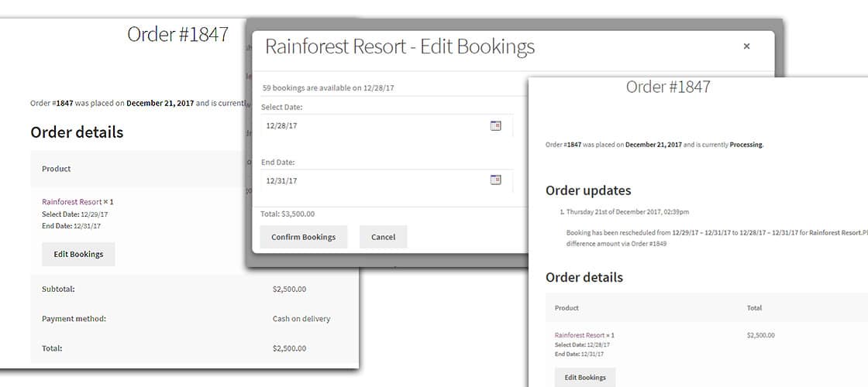The width and height of the screenshot is (868, 387).
Task: Click the Select Date field showing 12/28/17
Action: [372, 125]
